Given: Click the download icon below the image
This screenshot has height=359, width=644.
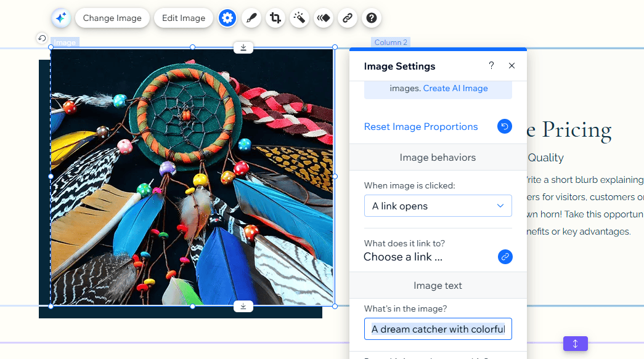Looking at the screenshot, I should (x=243, y=305).
